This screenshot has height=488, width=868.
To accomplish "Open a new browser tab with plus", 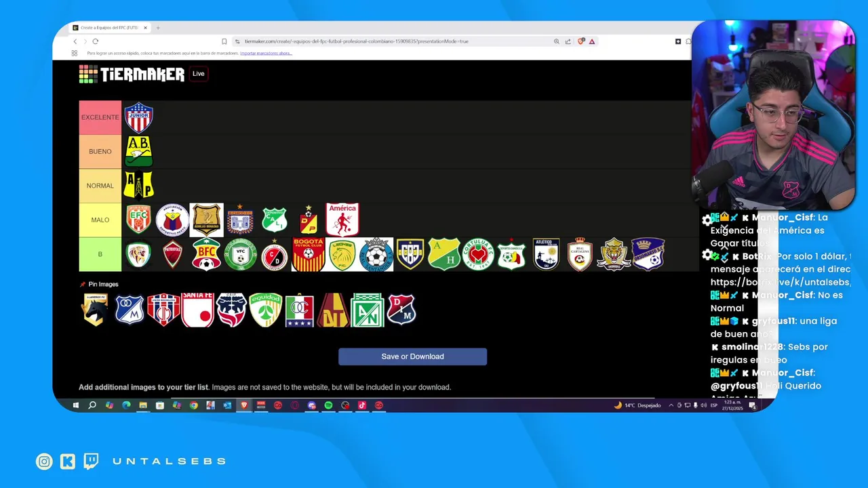I will point(158,28).
